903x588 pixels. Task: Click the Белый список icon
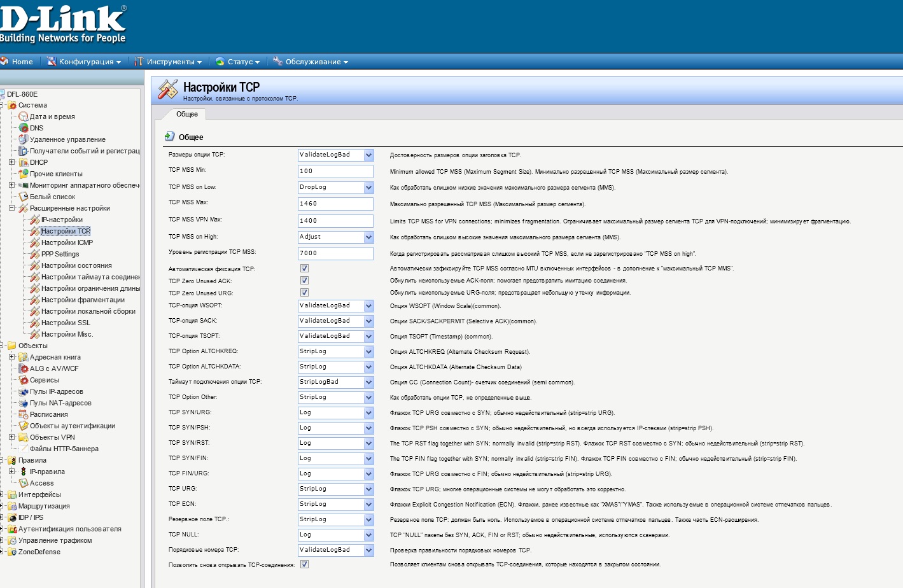click(24, 197)
